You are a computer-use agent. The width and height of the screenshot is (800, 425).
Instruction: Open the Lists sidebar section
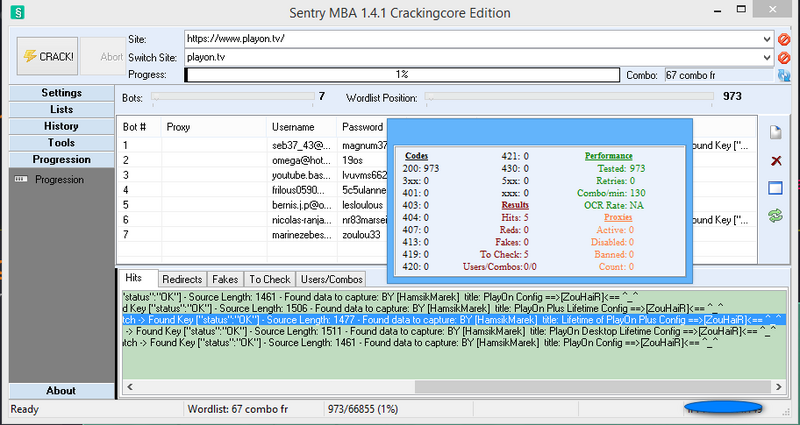click(x=61, y=110)
